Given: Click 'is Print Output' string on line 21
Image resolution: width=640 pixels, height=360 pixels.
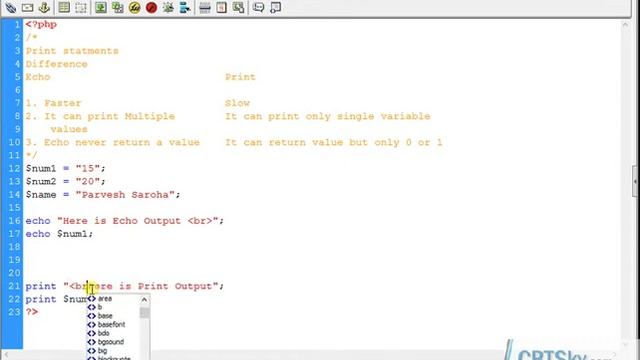Looking at the screenshot, I should pos(168,286).
